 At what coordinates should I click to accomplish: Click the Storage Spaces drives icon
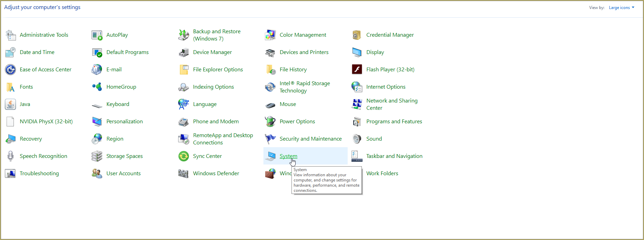(97, 156)
